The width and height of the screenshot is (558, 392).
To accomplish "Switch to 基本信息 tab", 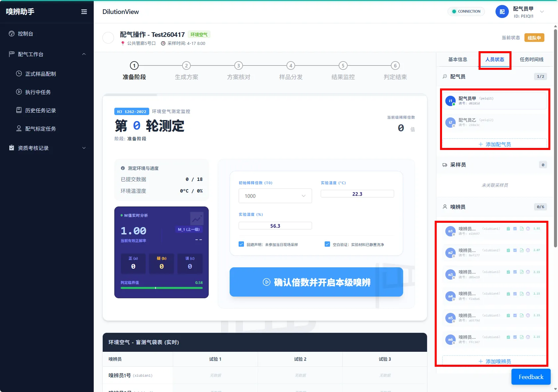I will (458, 60).
